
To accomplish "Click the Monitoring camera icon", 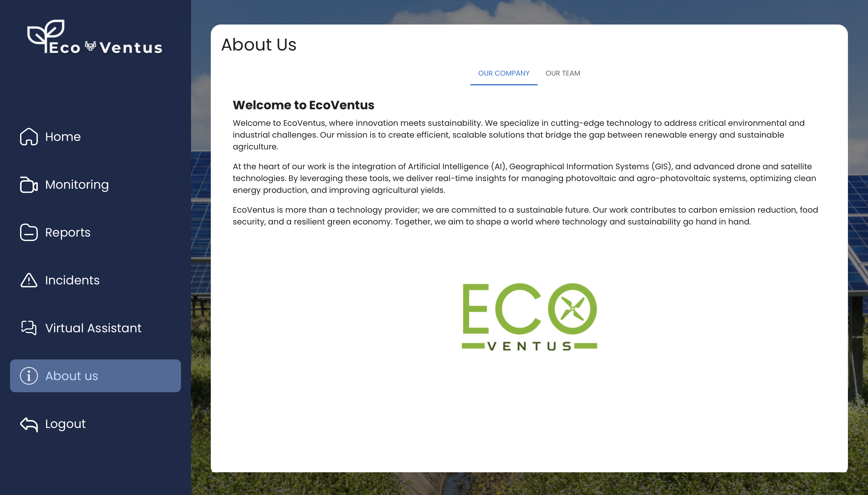I will [29, 185].
